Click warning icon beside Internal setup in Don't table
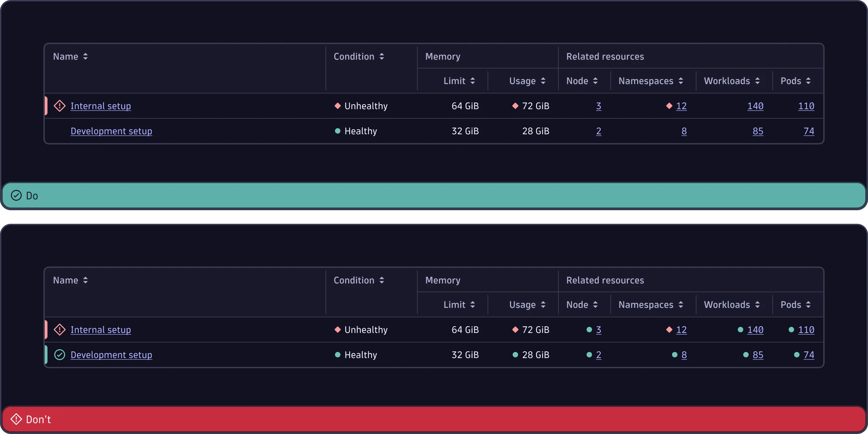 [60, 330]
